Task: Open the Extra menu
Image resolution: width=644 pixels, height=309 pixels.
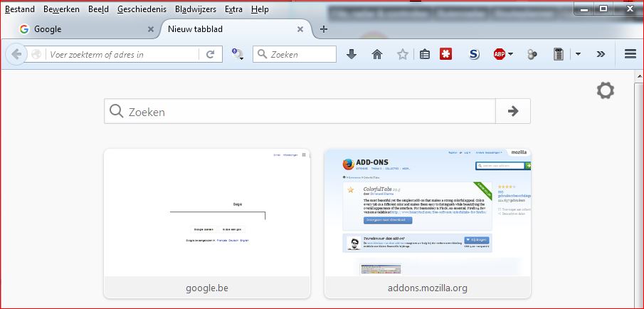Action: tap(233, 9)
